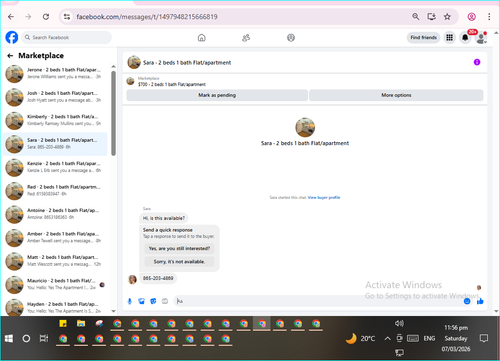The image size is (500, 361).
Task: Click the attach photo icon
Action: point(142,301)
